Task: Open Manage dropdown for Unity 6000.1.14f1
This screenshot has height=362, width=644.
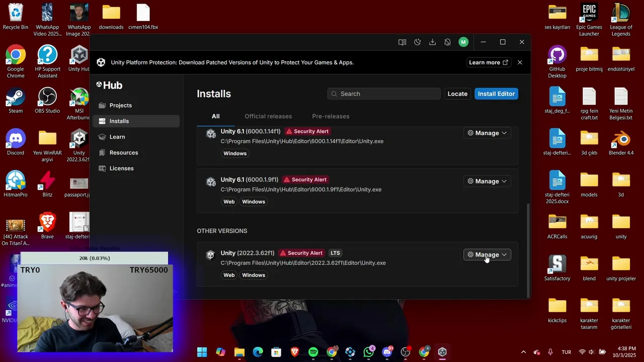Action: [x=487, y=133]
